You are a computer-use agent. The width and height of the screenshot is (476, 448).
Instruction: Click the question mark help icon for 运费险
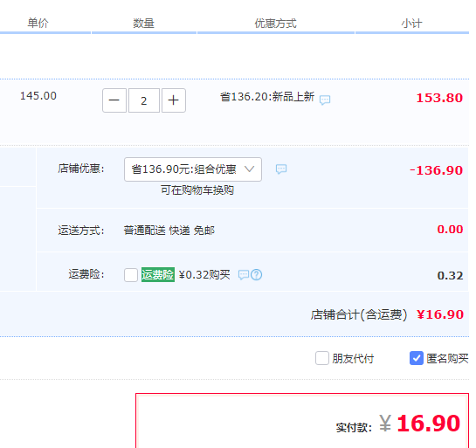pyautogui.click(x=257, y=275)
